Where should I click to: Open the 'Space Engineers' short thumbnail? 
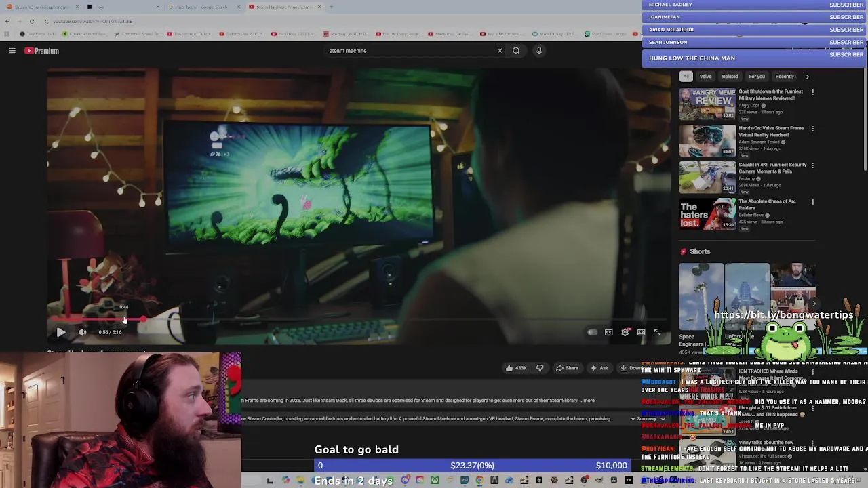(x=701, y=297)
